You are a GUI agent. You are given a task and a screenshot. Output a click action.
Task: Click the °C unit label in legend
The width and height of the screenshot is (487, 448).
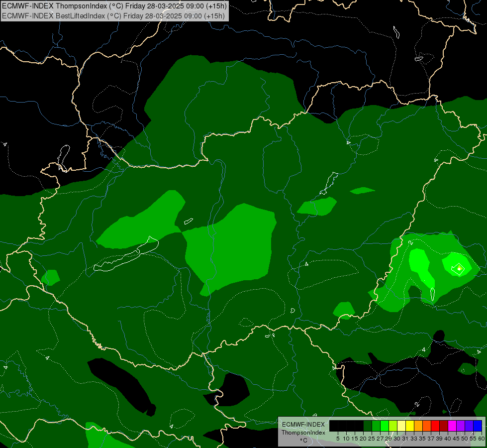pos(304,441)
